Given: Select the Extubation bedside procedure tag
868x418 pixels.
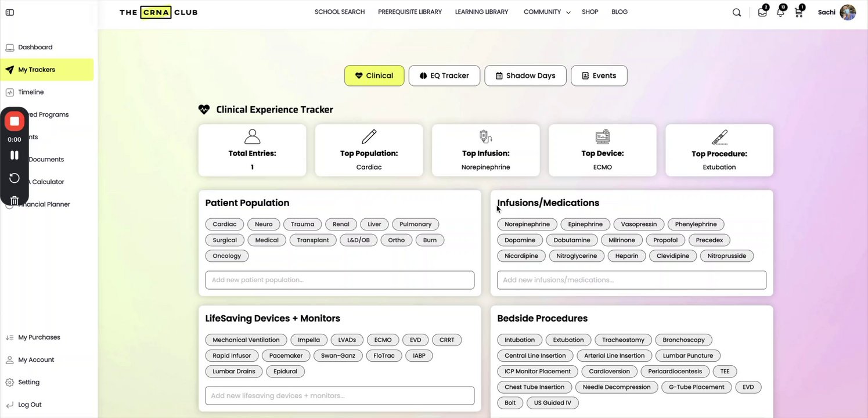Looking at the screenshot, I should click(x=568, y=340).
